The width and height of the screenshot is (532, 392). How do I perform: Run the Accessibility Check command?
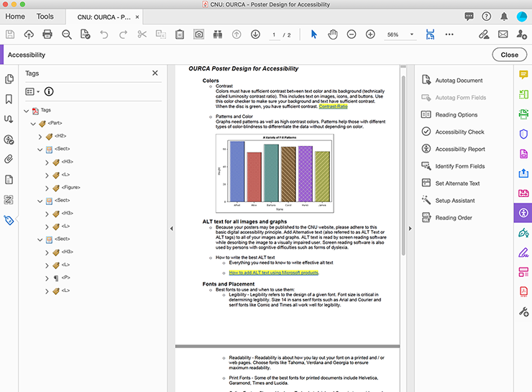(x=459, y=132)
